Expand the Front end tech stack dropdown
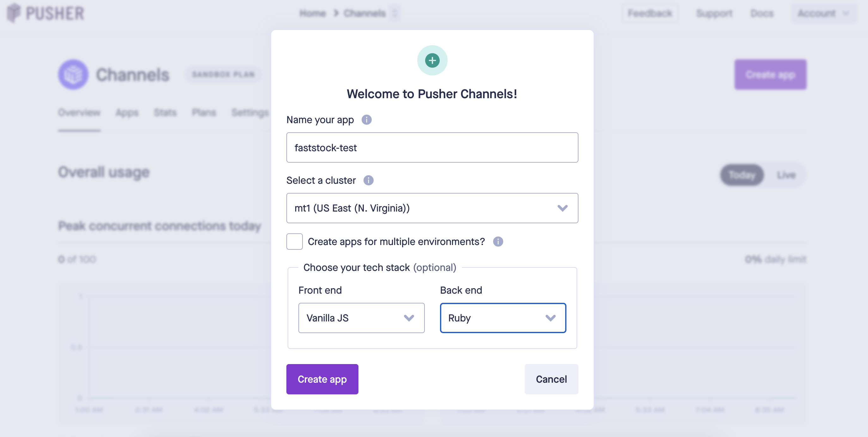 [x=362, y=318]
